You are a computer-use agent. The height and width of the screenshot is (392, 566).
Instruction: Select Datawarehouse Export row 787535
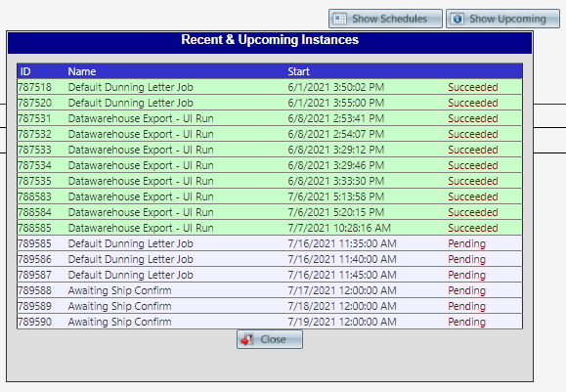[x=270, y=181]
